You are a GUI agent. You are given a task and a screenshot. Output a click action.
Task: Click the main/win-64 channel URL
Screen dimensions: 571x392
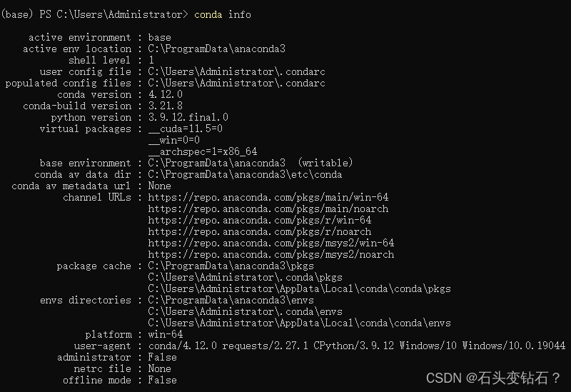(268, 198)
